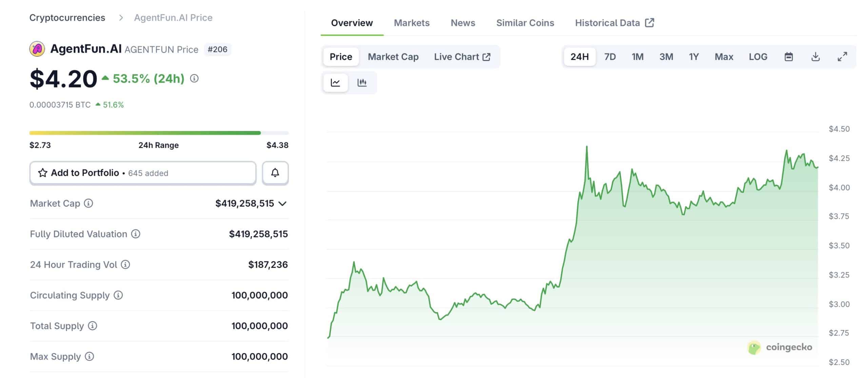Open the Overview tab
The height and width of the screenshot is (378, 868).
pyautogui.click(x=352, y=23)
